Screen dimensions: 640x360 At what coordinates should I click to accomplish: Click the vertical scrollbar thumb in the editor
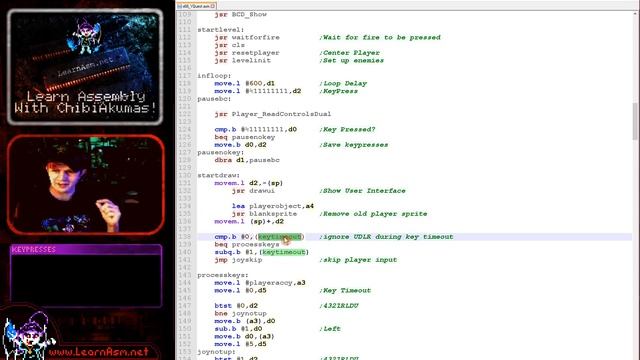point(635,121)
